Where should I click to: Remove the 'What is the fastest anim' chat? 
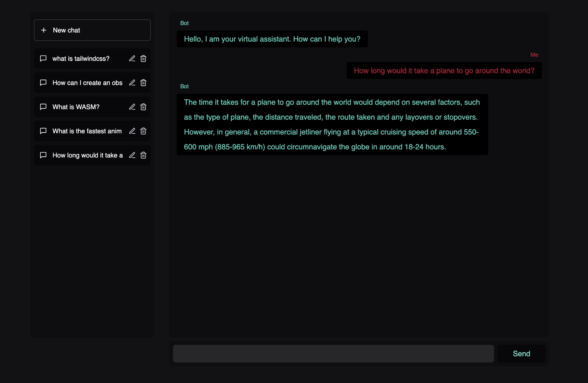(x=143, y=131)
